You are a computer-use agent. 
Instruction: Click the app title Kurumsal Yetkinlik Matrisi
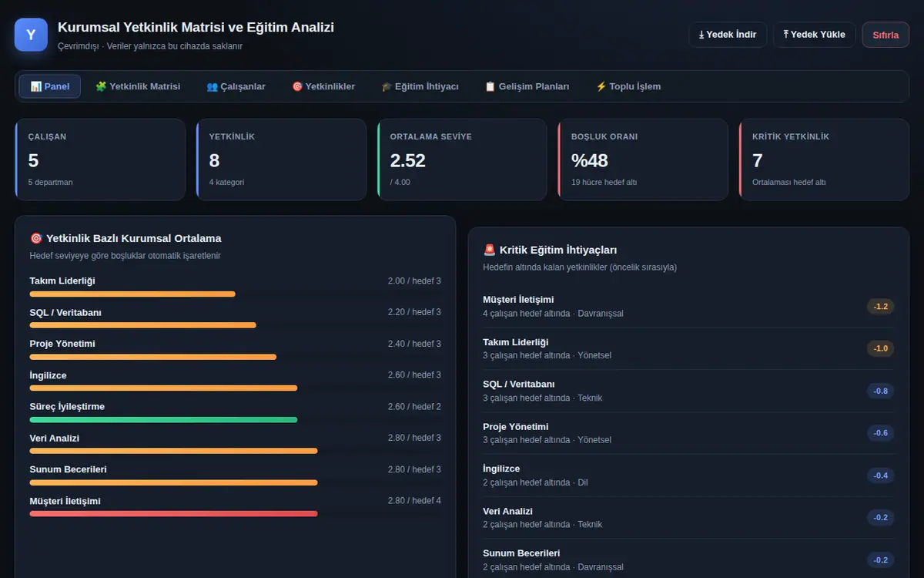click(x=196, y=28)
